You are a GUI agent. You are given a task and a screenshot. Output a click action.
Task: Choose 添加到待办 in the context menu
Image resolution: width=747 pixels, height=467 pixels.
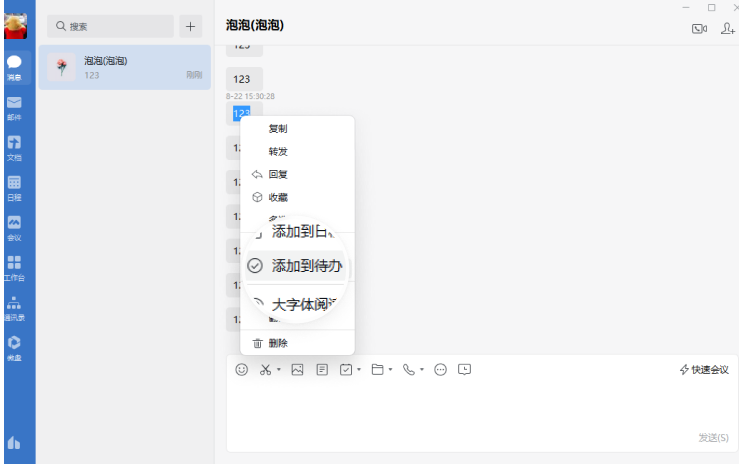[306, 266]
